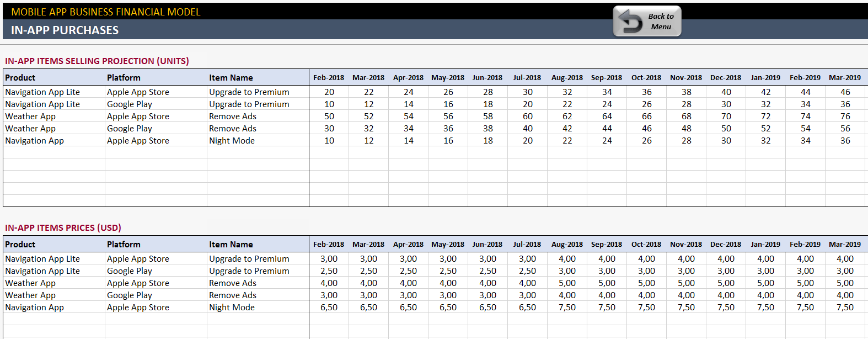Screen dimensions: 868x339
Task: Click Mar-2019 column header in units table
Action: coord(845,78)
